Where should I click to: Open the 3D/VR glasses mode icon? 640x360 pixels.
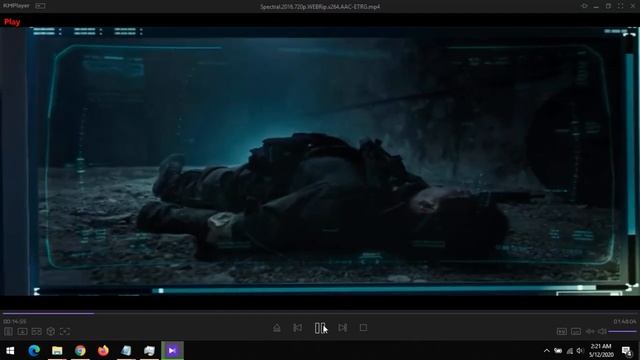tap(36, 331)
